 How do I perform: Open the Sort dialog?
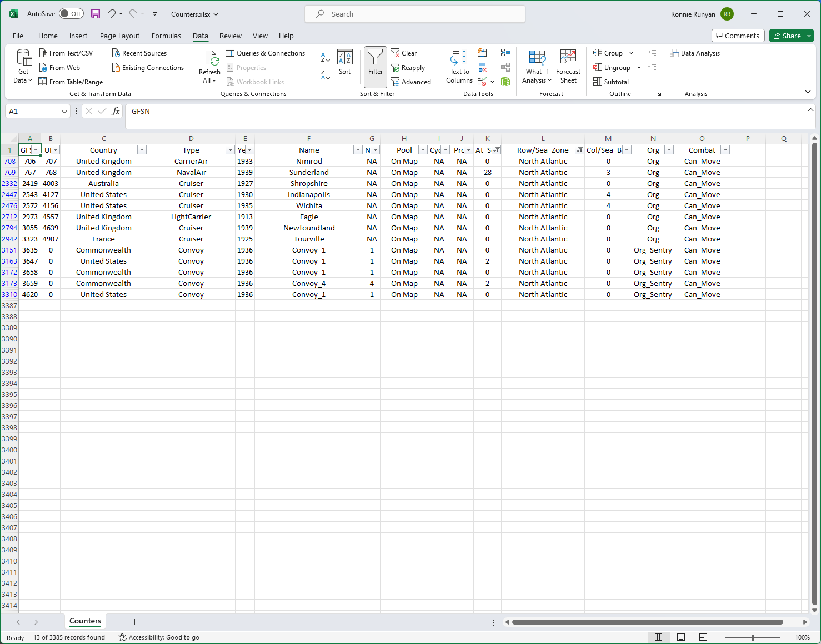pyautogui.click(x=345, y=62)
